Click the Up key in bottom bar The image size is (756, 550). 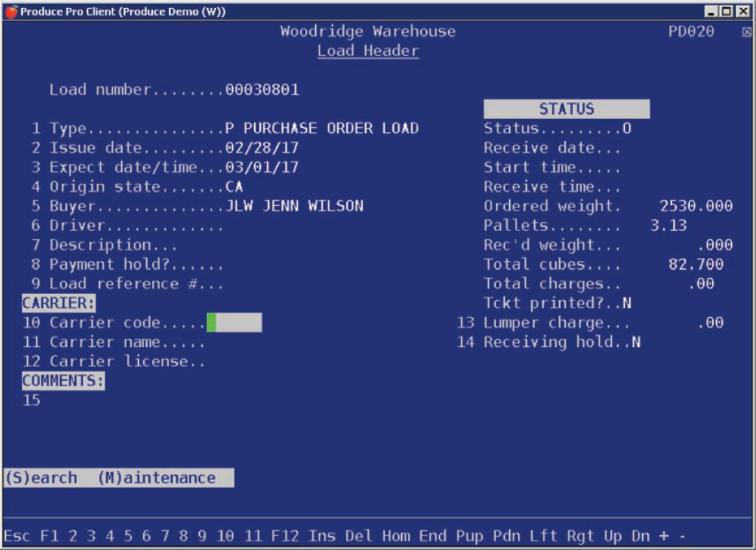(612, 536)
